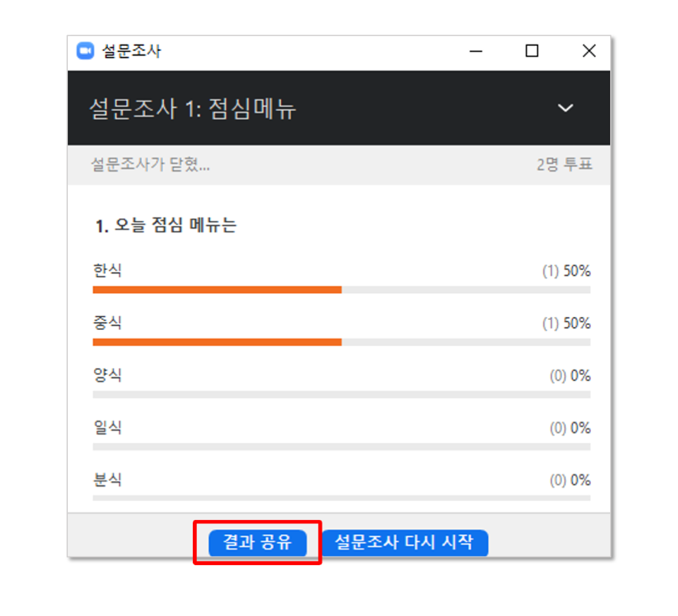This screenshot has width=678, height=616.
Task: Close the 설문조사 window
Action: 589,51
